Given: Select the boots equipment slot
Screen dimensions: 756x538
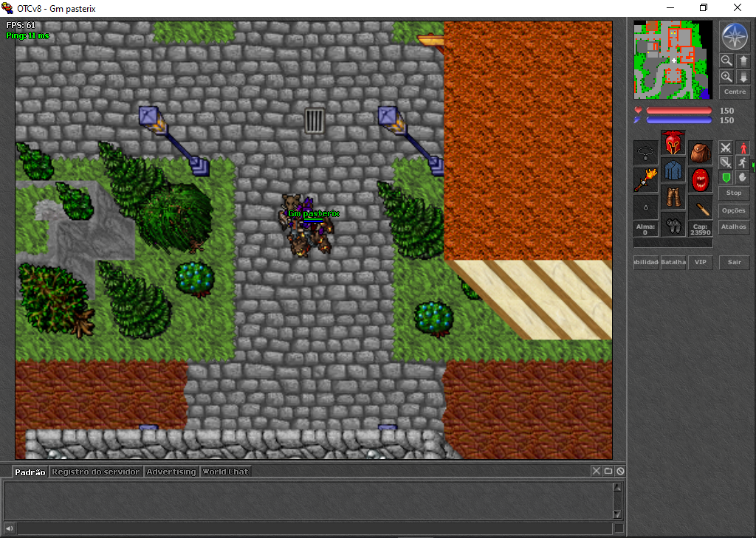Looking at the screenshot, I should click(673, 225).
